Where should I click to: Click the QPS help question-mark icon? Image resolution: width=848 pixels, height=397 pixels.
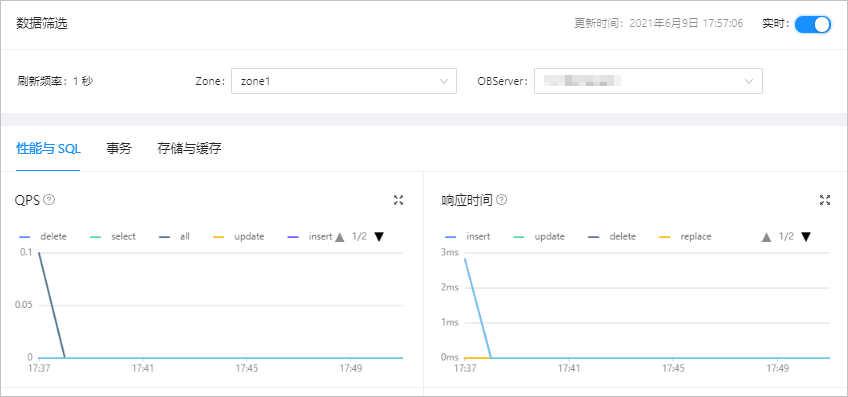pos(49,200)
